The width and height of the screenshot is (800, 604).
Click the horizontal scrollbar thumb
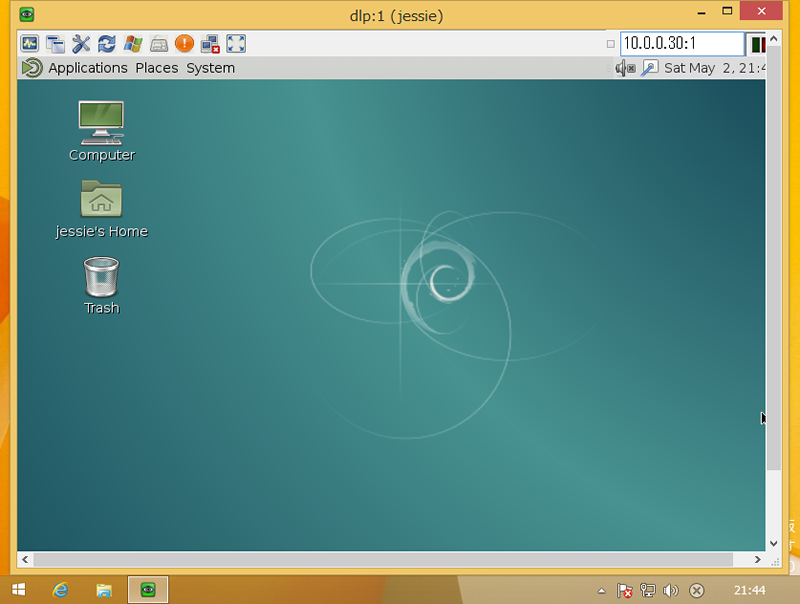tap(383, 560)
